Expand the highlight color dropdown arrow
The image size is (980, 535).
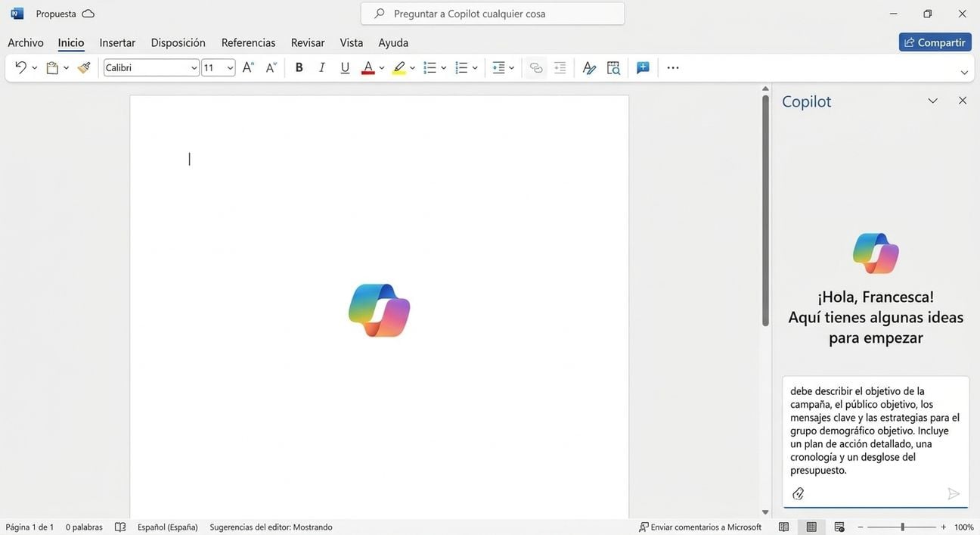tap(412, 68)
